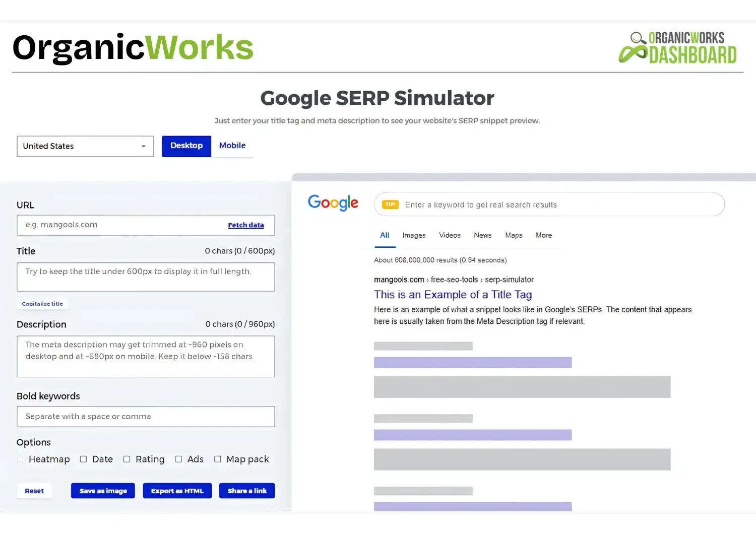Click Save as image button

103,491
